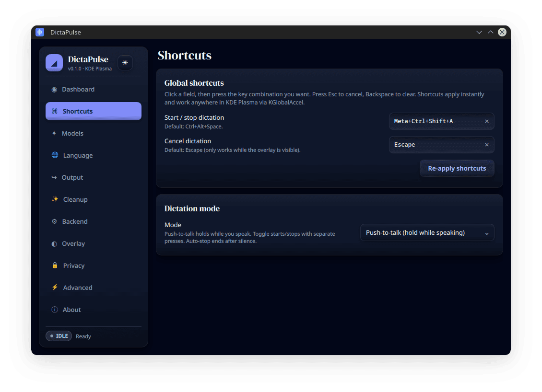Minimize window with down chevron
The height and width of the screenshot is (392, 542).
click(479, 32)
